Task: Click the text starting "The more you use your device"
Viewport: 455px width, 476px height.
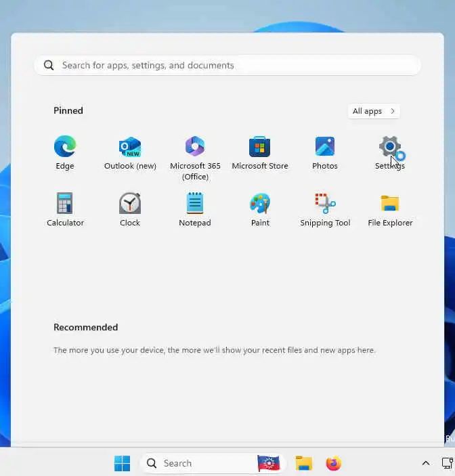Action: (x=214, y=350)
